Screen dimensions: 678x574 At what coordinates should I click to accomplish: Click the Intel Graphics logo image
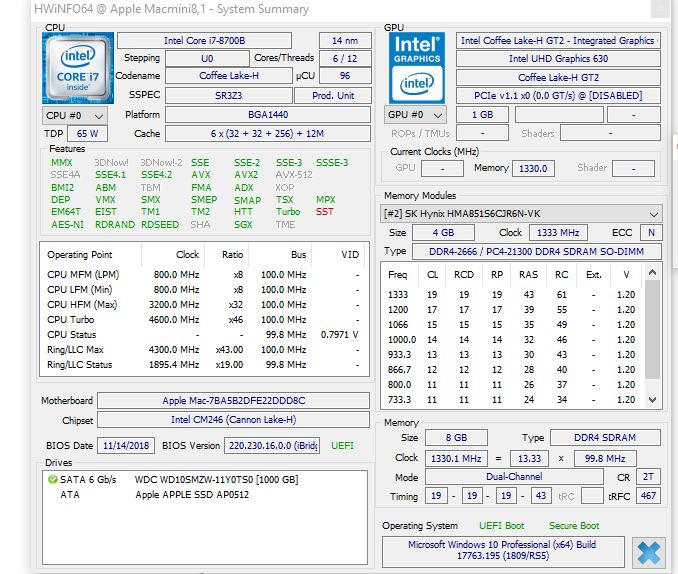[x=417, y=68]
